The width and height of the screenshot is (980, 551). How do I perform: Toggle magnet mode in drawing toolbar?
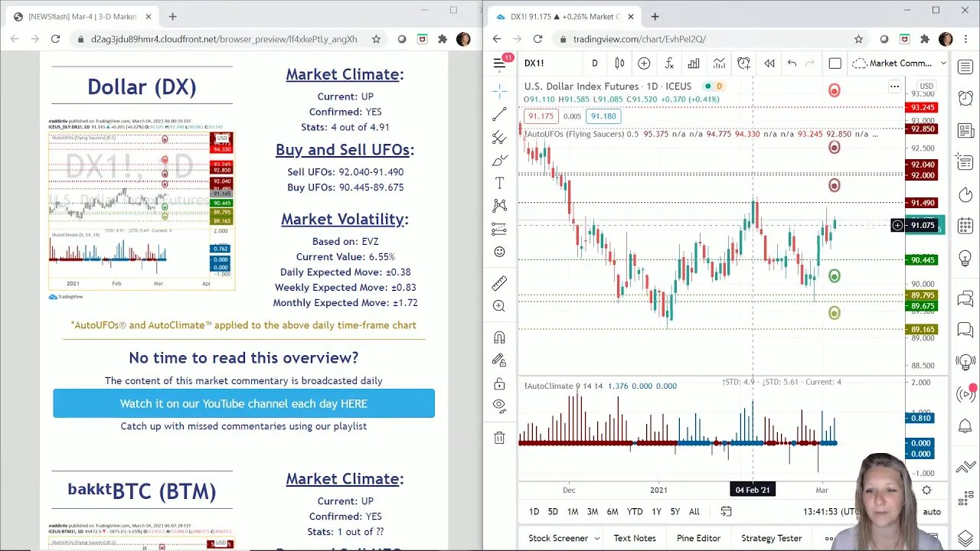tap(499, 337)
